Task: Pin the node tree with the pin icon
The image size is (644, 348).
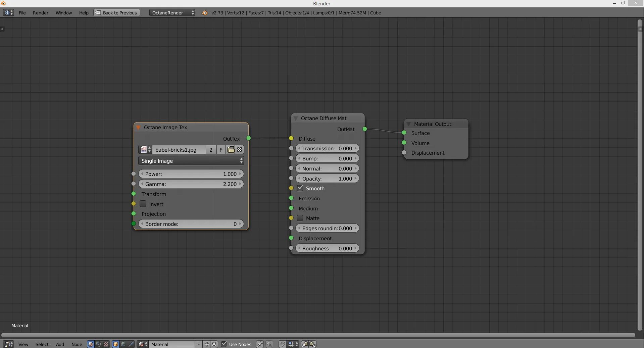Action: 260,344
